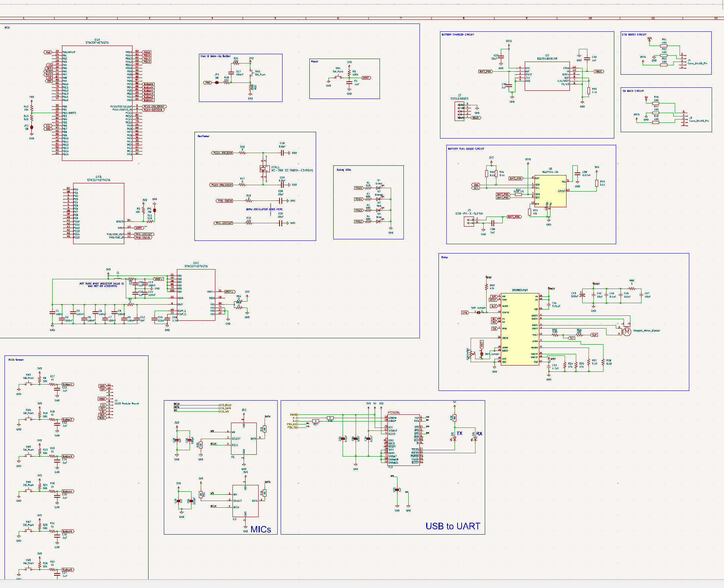
Task: Toggle solder jumper JP2 near SDA/SCL
Action: tap(31, 127)
